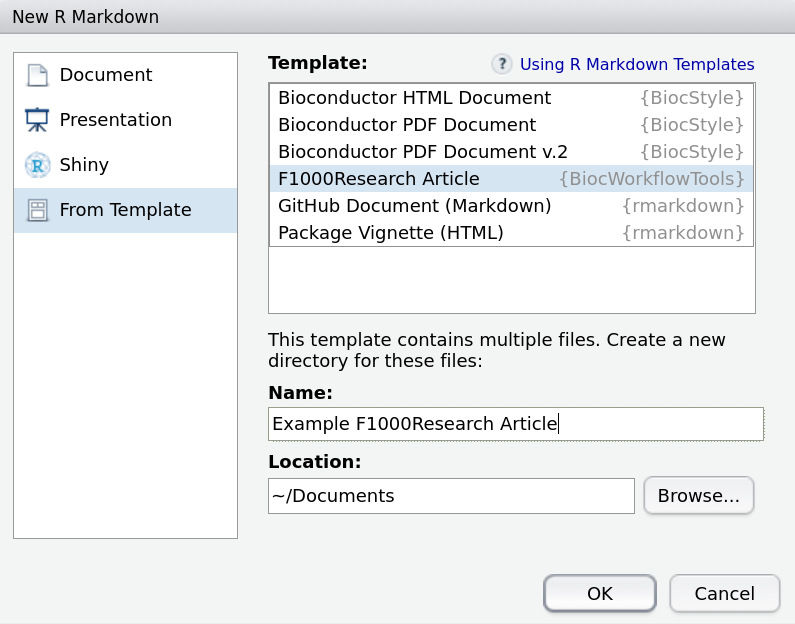Select the Document category label
795x624 pixels.
click(106, 75)
